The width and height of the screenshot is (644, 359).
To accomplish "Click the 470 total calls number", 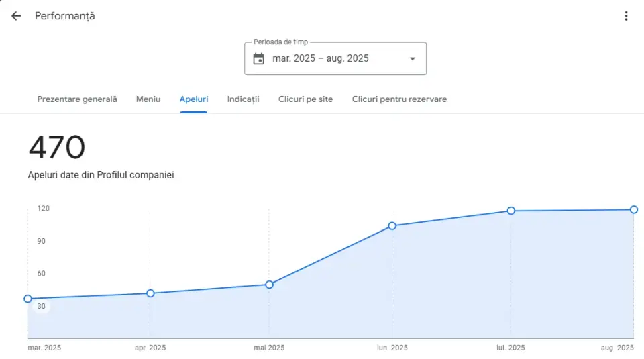I will click(x=56, y=147).
